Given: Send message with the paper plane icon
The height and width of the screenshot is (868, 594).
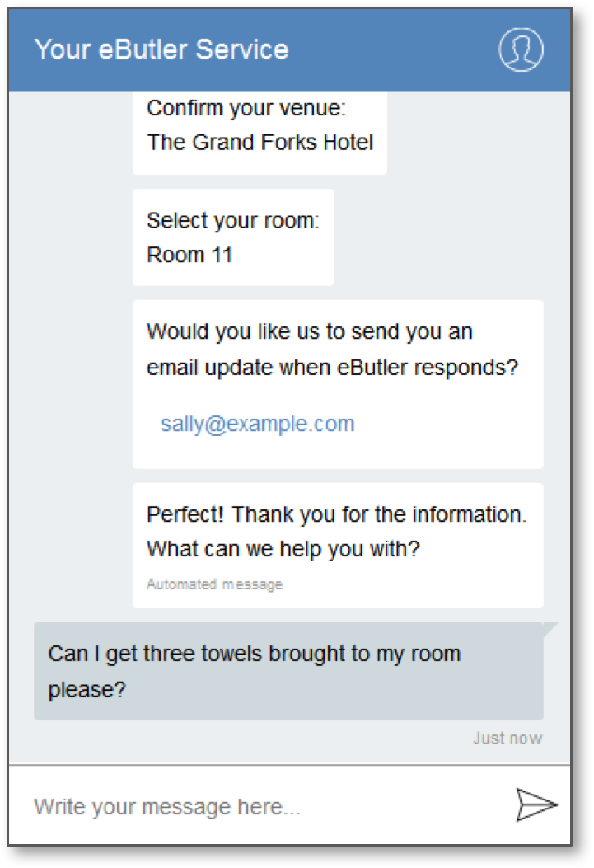Looking at the screenshot, I should coord(536,805).
